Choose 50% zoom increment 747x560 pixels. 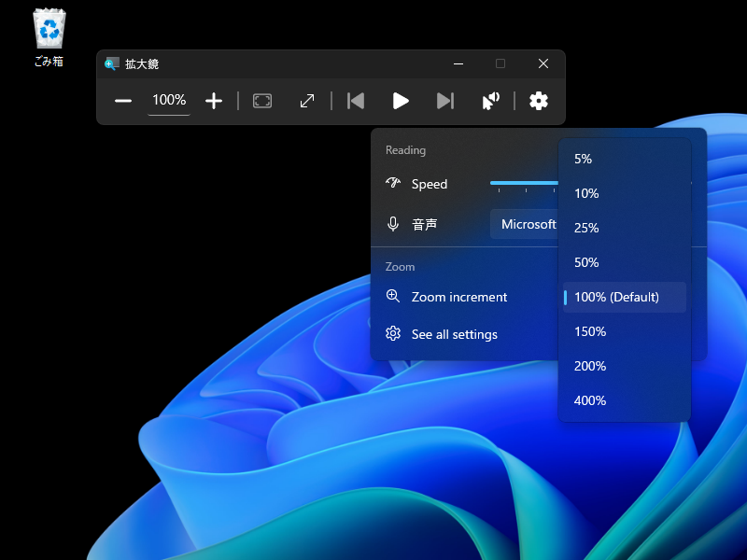pos(624,262)
